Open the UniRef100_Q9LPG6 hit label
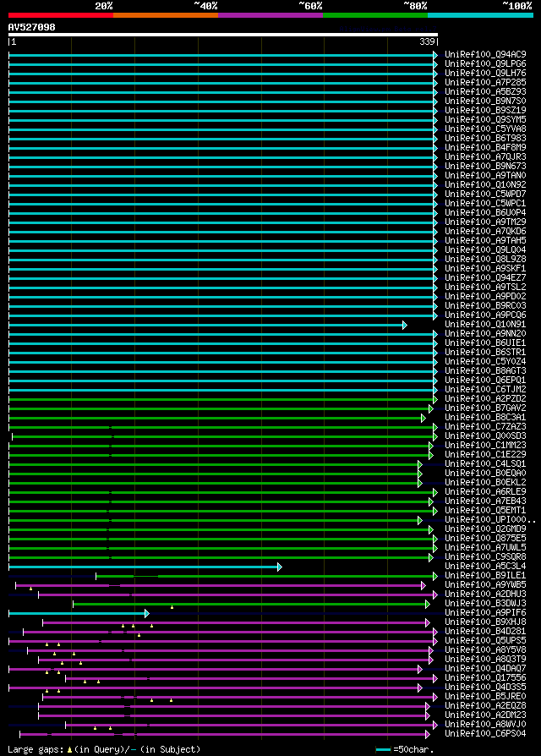This screenshot has width=541, height=756. [485, 63]
